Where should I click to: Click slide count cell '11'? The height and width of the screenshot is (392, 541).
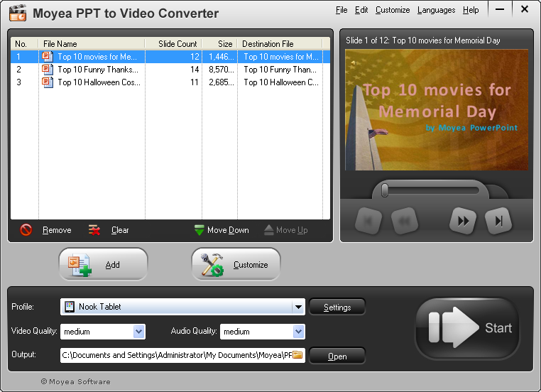pyautogui.click(x=195, y=82)
